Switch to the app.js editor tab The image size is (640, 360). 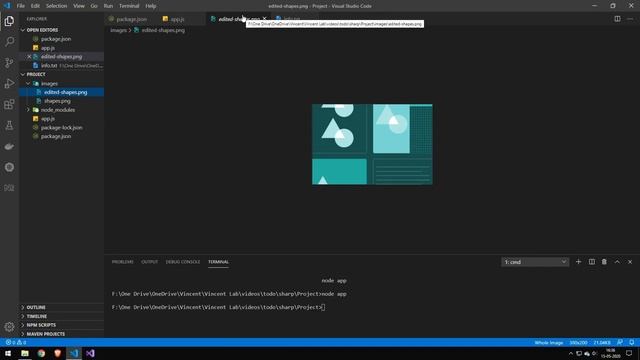(178, 19)
